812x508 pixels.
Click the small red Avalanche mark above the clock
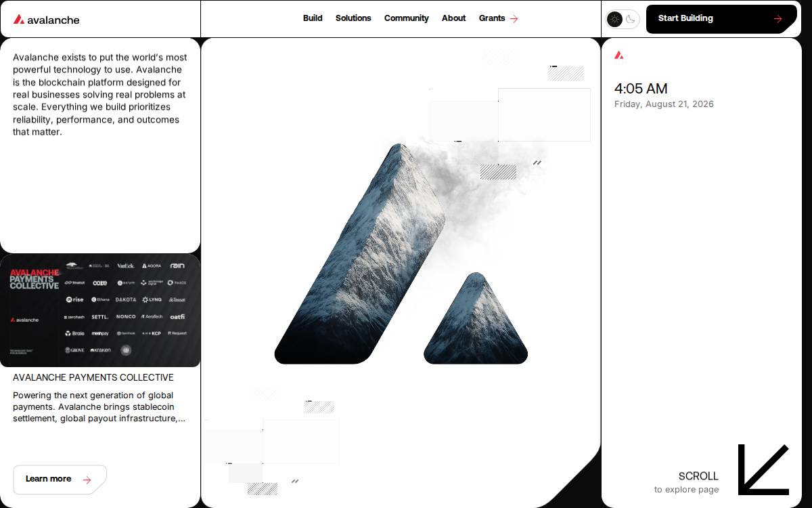coord(618,55)
